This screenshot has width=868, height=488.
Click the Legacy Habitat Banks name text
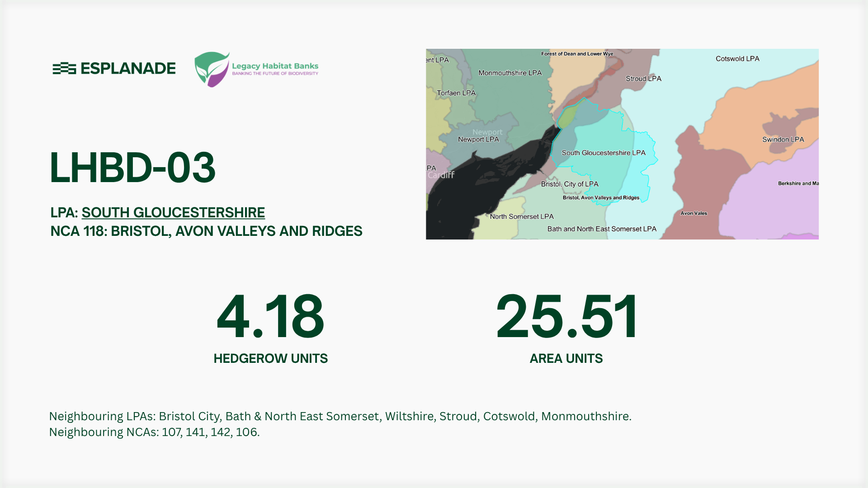pyautogui.click(x=275, y=66)
